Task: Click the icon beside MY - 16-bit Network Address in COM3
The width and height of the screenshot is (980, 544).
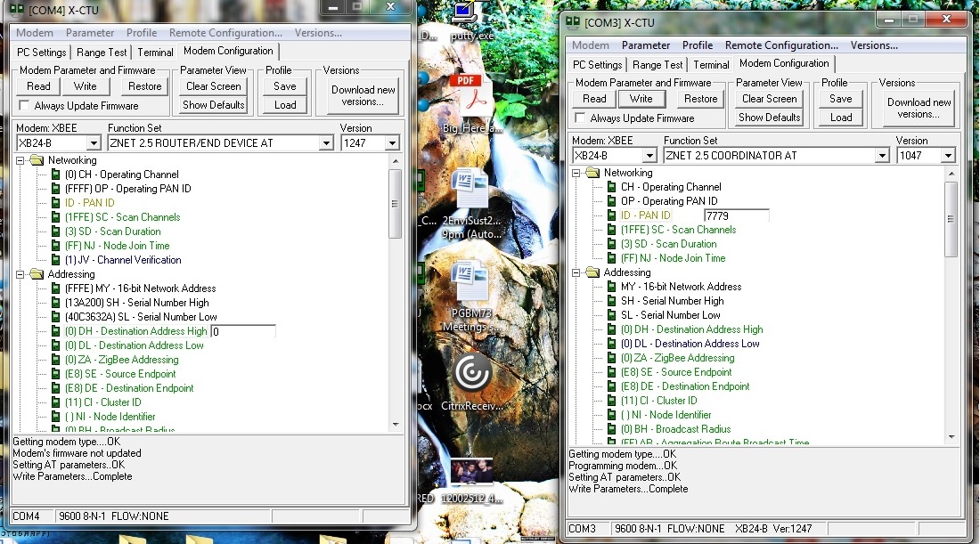Action: [x=612, y=287]
